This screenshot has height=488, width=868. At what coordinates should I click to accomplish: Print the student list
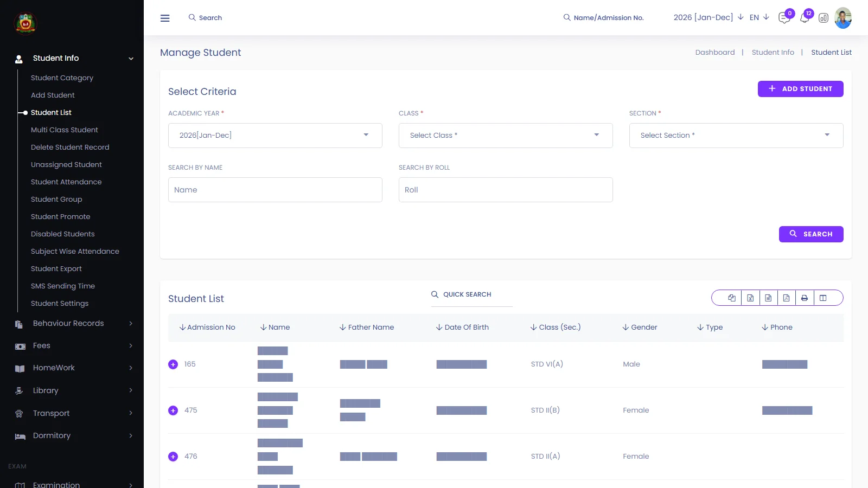pos(805,298)
